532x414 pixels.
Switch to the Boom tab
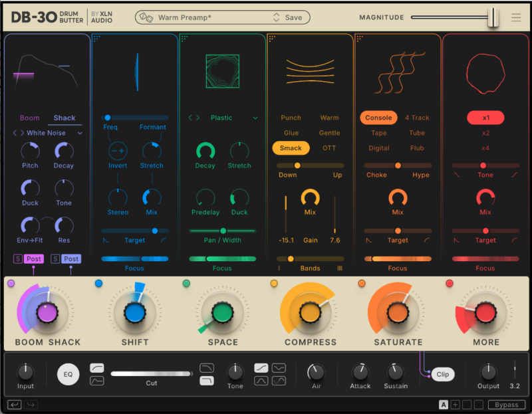tap(29, 118)
